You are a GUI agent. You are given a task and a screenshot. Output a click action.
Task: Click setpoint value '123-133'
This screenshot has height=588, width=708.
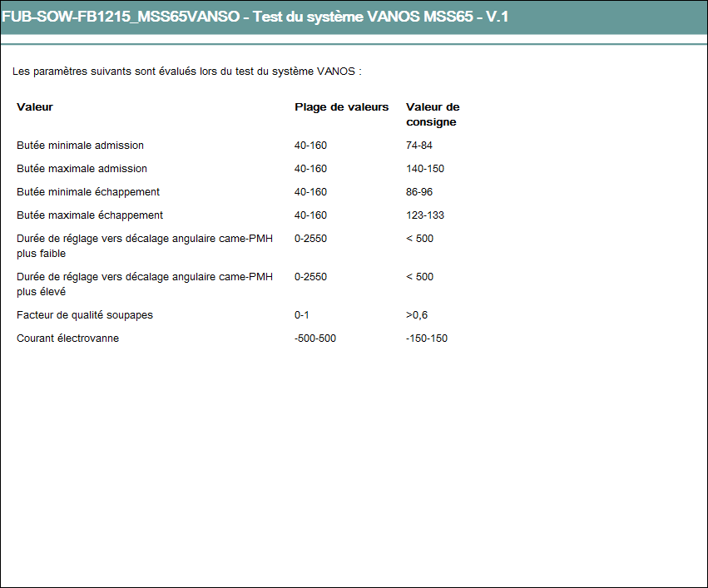point(425,215)
